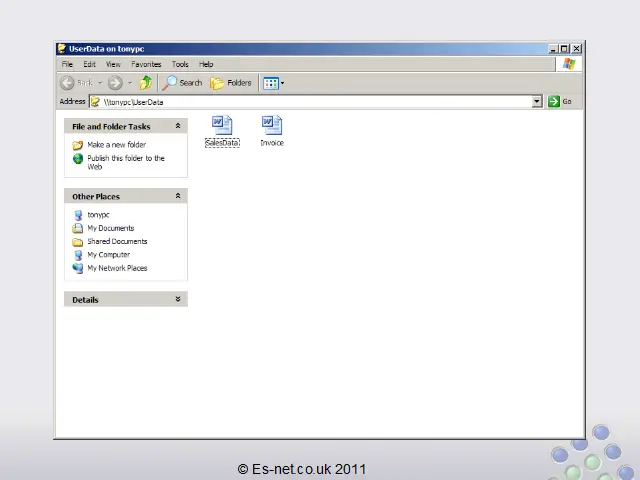
Task: Click Make a new folder link
Action: pos(116,145)
